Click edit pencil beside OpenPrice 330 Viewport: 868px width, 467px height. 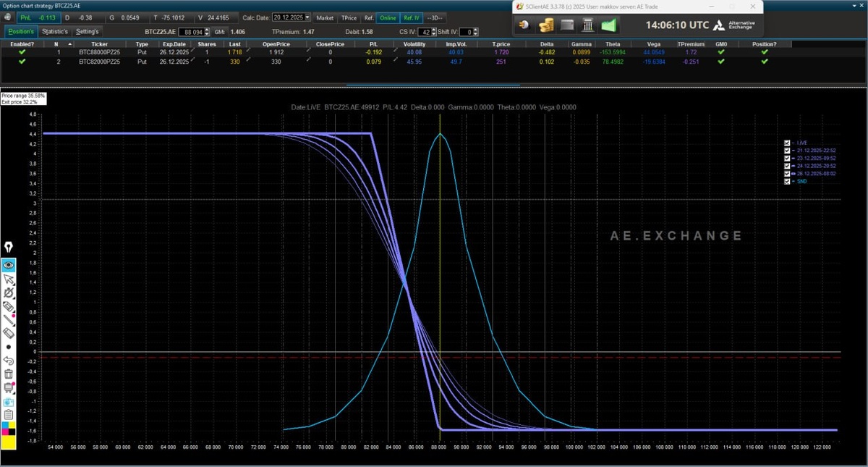click(310, 61)
